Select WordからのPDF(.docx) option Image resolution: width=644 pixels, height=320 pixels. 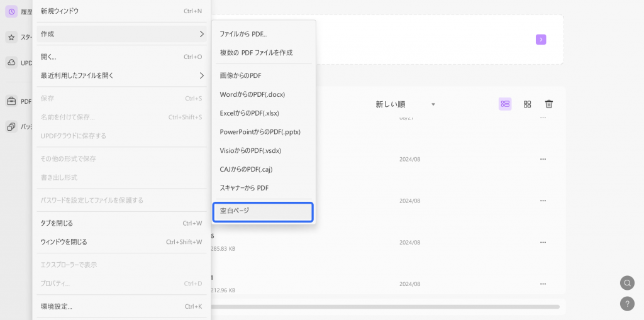pos(264,94)
